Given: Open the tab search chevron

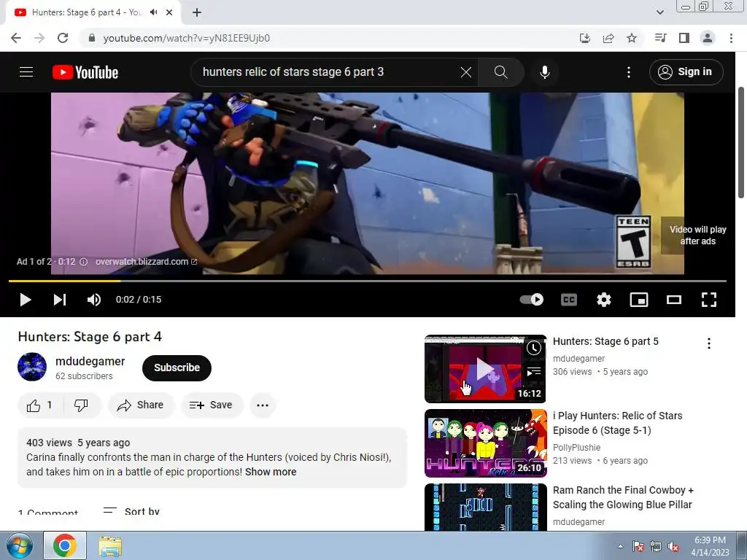Looking at the screenshot, I should point(659,12).
